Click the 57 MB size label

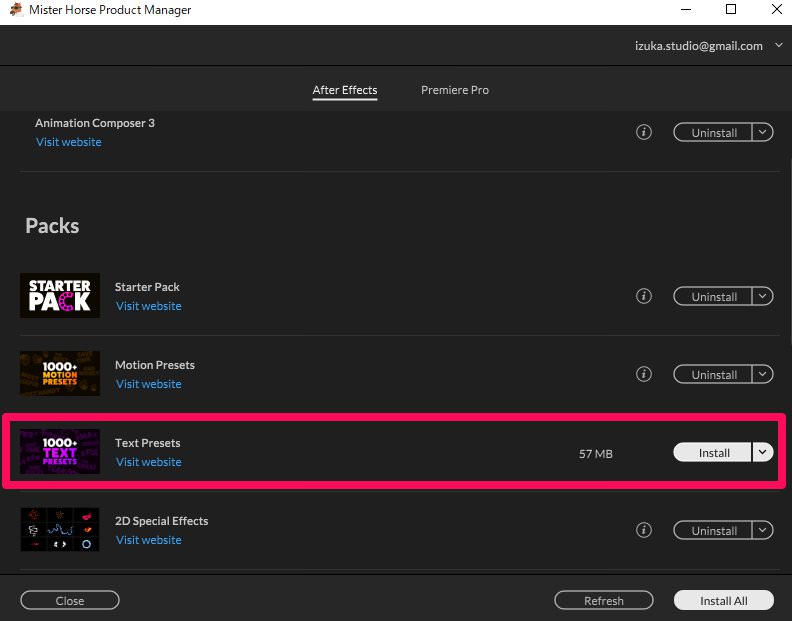(596, 454)
